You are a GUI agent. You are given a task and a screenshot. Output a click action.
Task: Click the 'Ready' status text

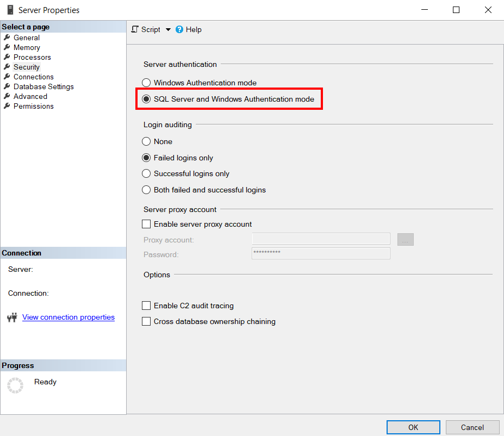(45, 382)
